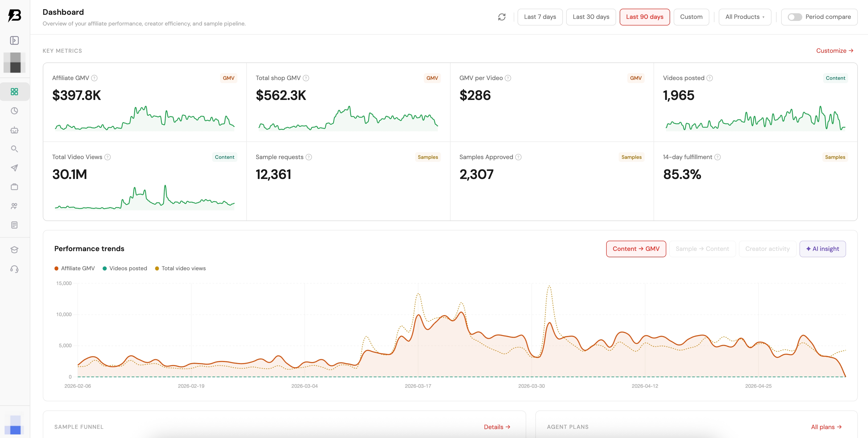
Task: Click the 2026-03-17 date label on chart axis
Action: pyautogui.click(x=418, y=386)
